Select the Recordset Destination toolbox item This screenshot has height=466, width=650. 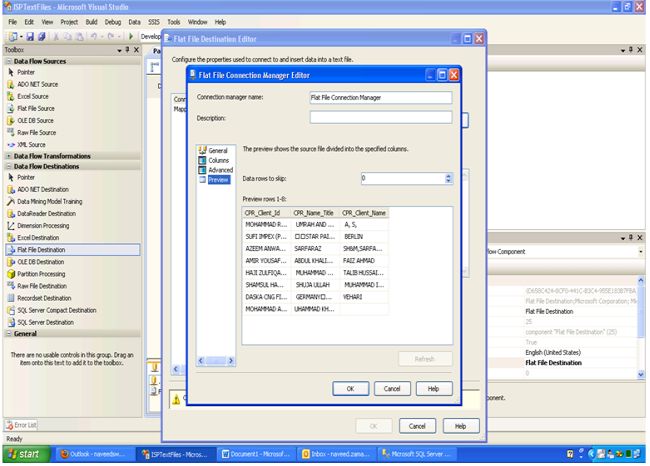click(44, 298)
